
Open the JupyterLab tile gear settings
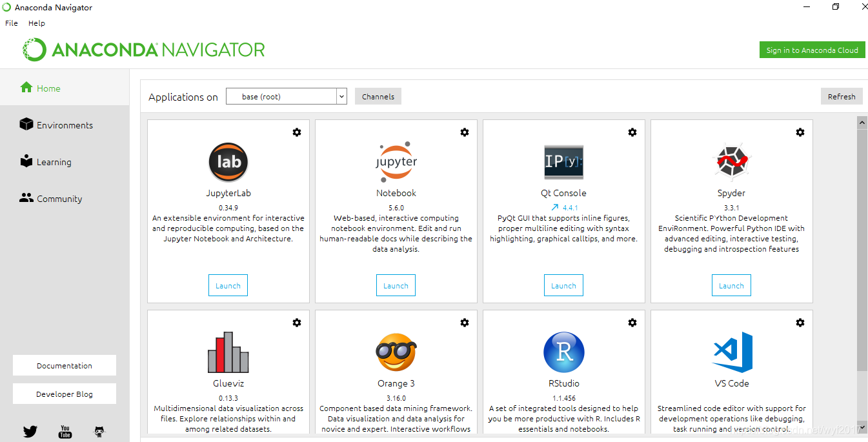pyautogui.click(x=297, y=132)
